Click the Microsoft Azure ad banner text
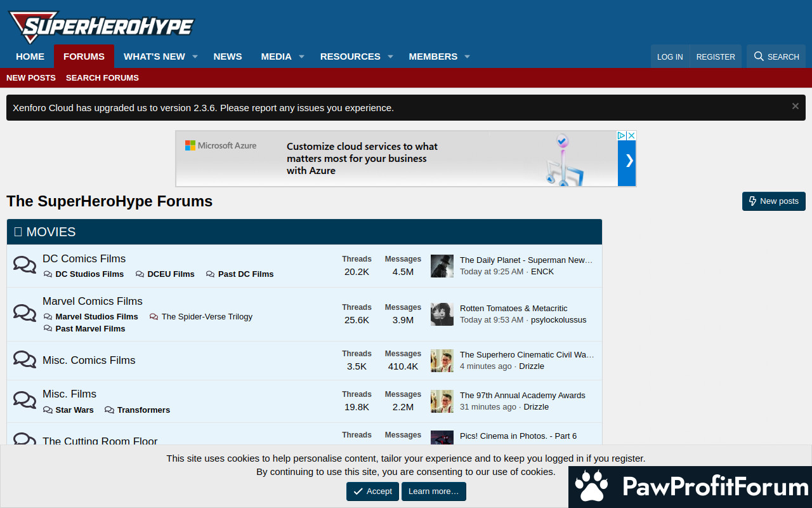Viewport: 812px width, 508px height. pos(362,159)
